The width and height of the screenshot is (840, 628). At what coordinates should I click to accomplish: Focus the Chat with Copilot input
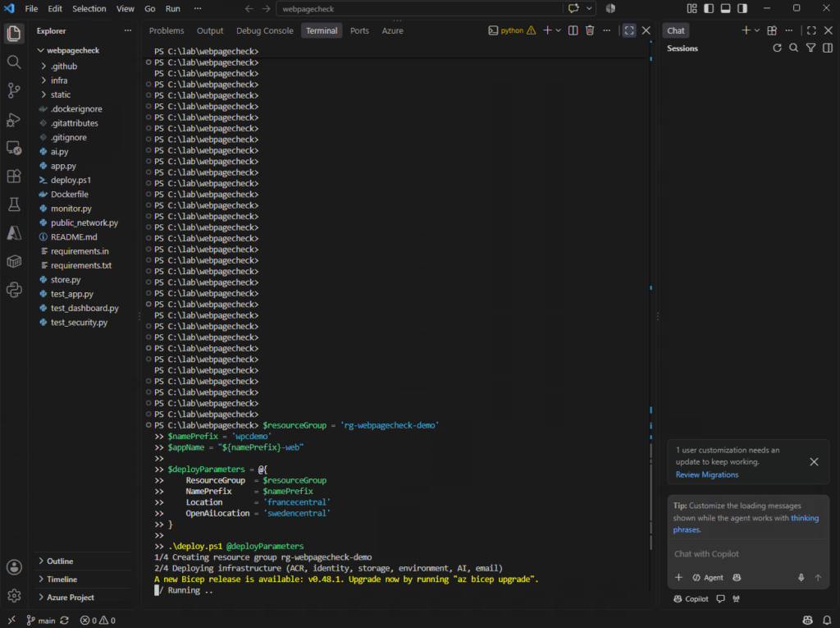[748, 554]
